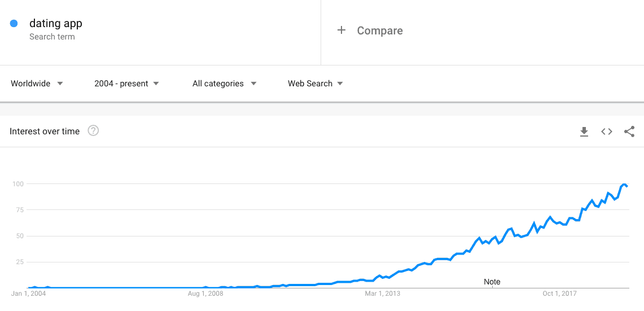Click the "Oct 1, 2017" axis label
This screenshot has height=311, width=644.
point(560,294)
